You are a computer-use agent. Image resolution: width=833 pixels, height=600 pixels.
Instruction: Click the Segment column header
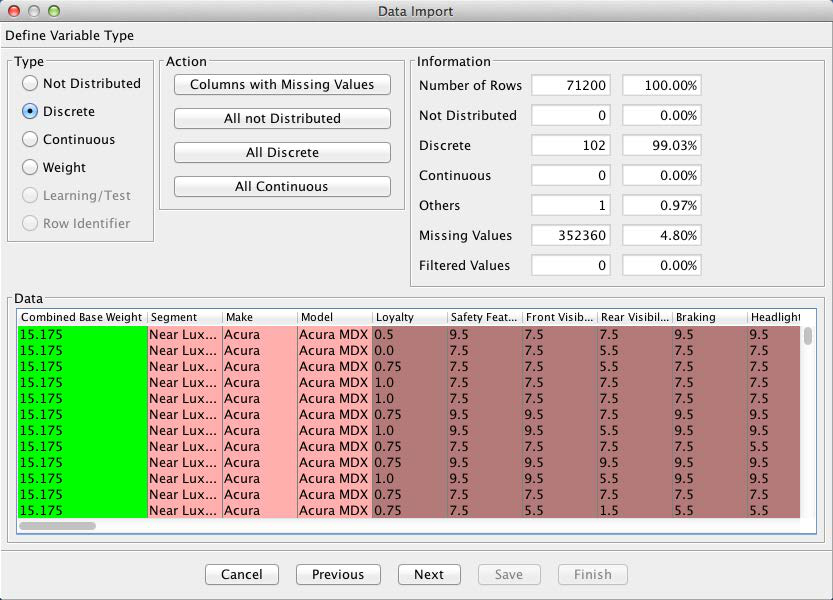[x=184, y=317]
